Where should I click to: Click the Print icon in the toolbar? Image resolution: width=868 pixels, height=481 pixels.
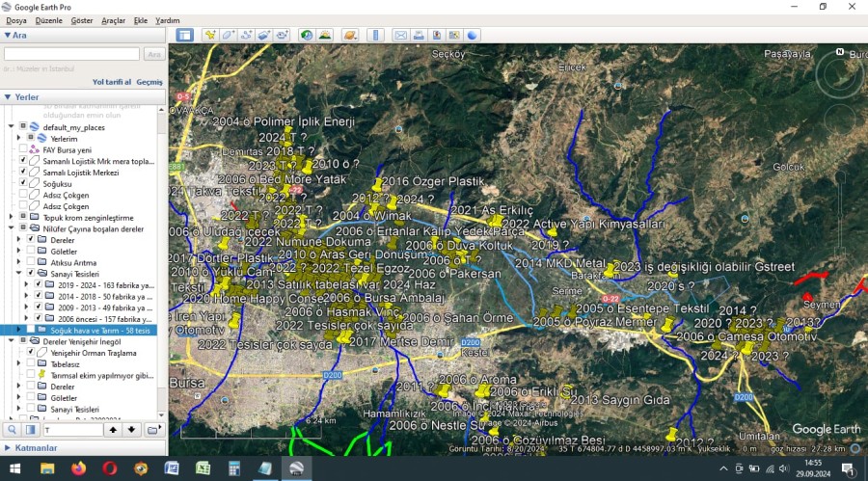click(x=419, y=36)
